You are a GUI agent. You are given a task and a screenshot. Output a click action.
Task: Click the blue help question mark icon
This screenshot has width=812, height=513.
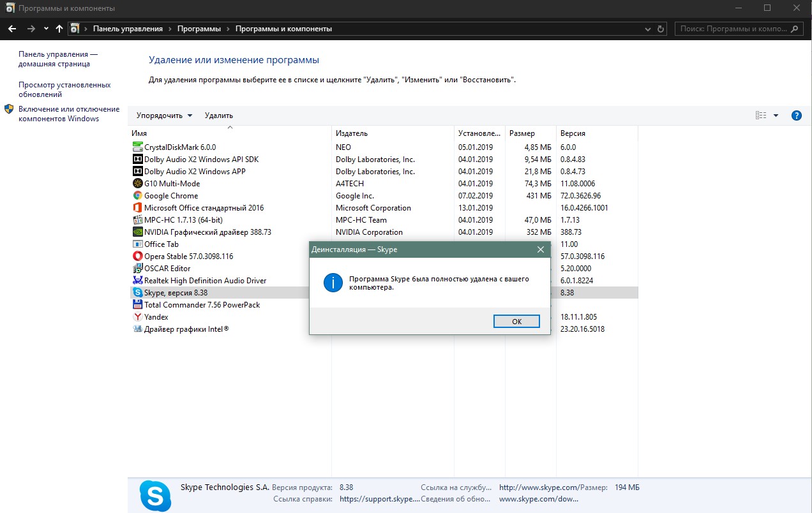click(x=796, y=115)
